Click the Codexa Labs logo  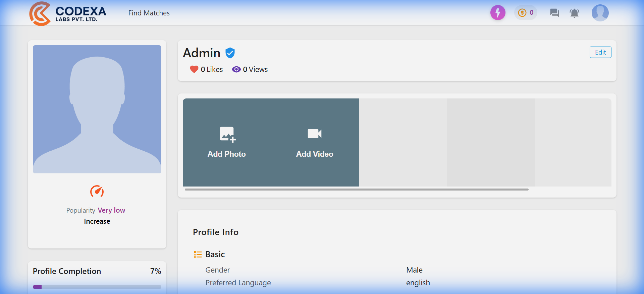point(67,13)
